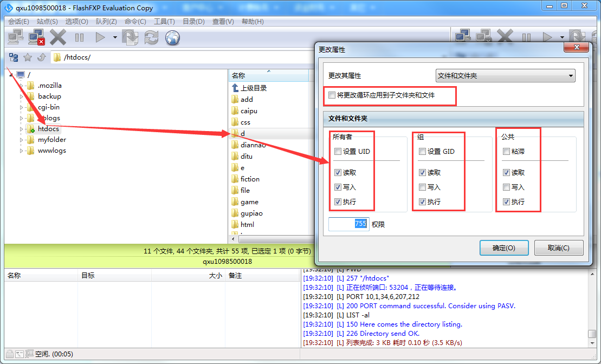Open the globe icon in the toolbar
This screenshot has height=364, width=601.
point(172,37)
